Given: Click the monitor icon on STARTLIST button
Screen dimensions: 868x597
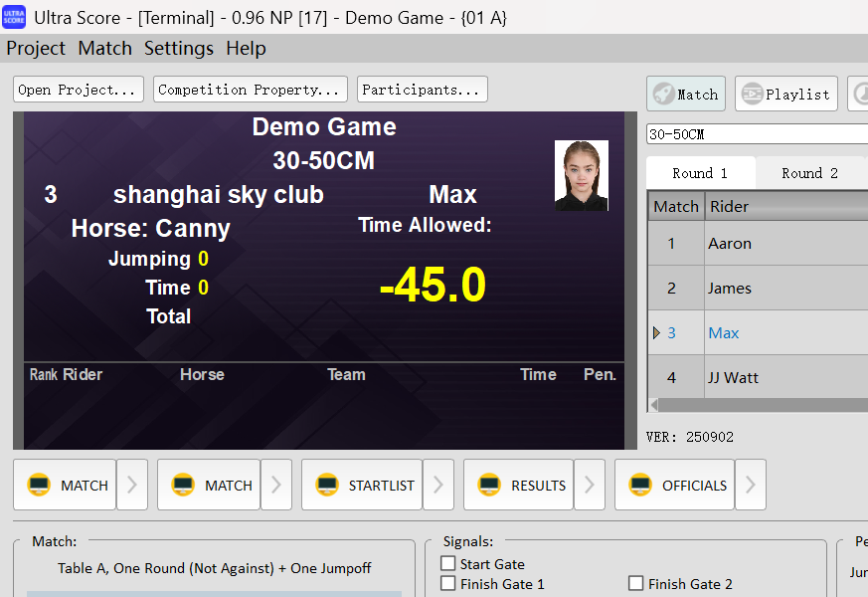Looking at the screenshot, I should tap(327, 485).
